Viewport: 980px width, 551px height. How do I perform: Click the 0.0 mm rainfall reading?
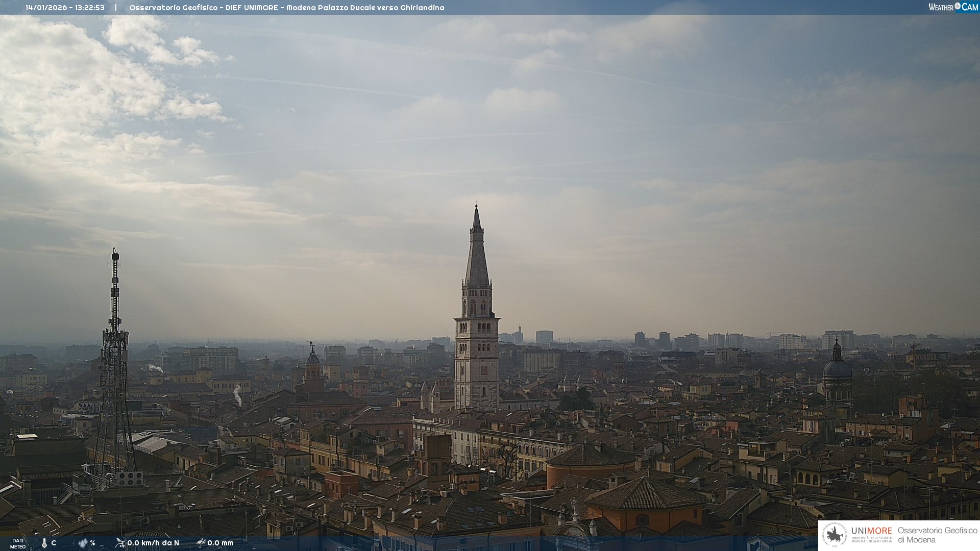(220, 543)
